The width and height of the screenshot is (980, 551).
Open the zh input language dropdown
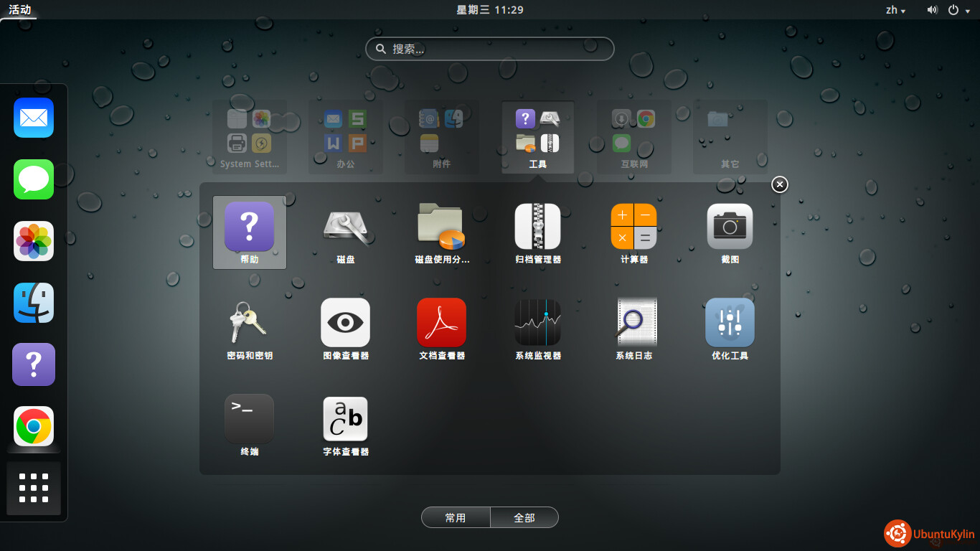(x=895, y=10)
